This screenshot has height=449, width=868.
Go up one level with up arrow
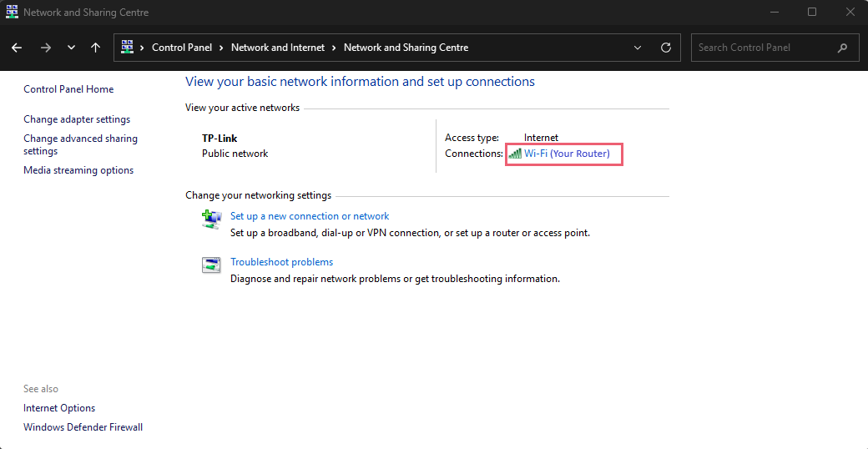(95, 48)
